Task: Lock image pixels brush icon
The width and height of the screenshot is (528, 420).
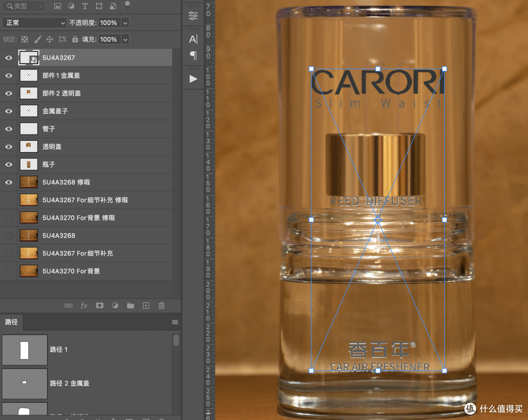Action: pos(37,39)
